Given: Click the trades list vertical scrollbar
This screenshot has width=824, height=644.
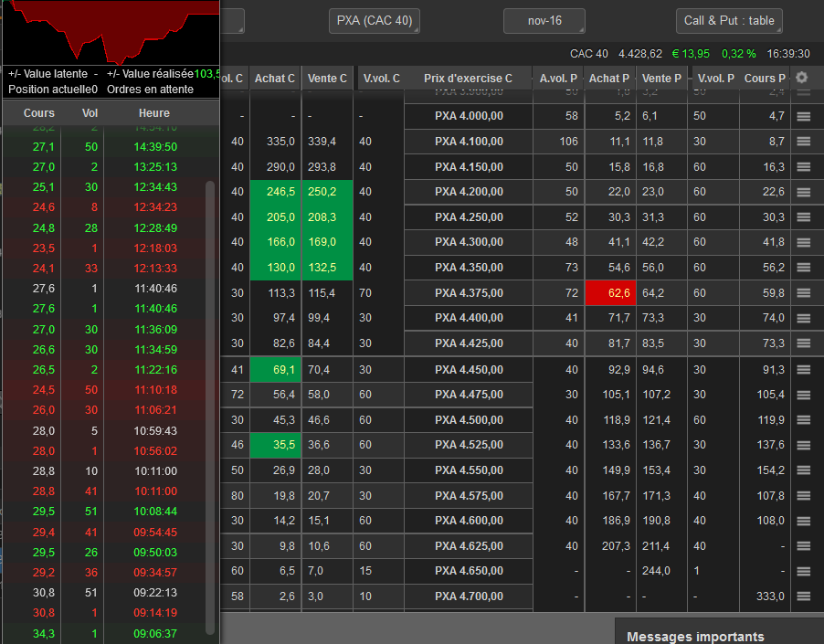Looking at the screenshot, I should 210,407.
